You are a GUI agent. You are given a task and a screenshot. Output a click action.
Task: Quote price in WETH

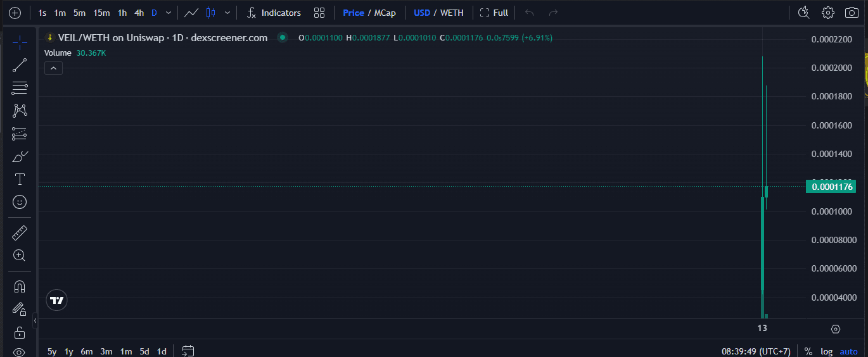point(452,13)
